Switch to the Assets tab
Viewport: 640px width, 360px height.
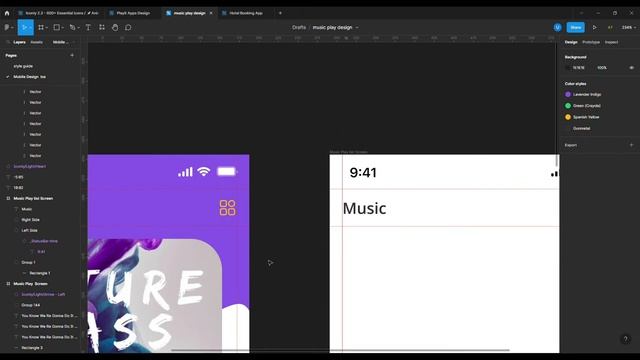point(36,42)
